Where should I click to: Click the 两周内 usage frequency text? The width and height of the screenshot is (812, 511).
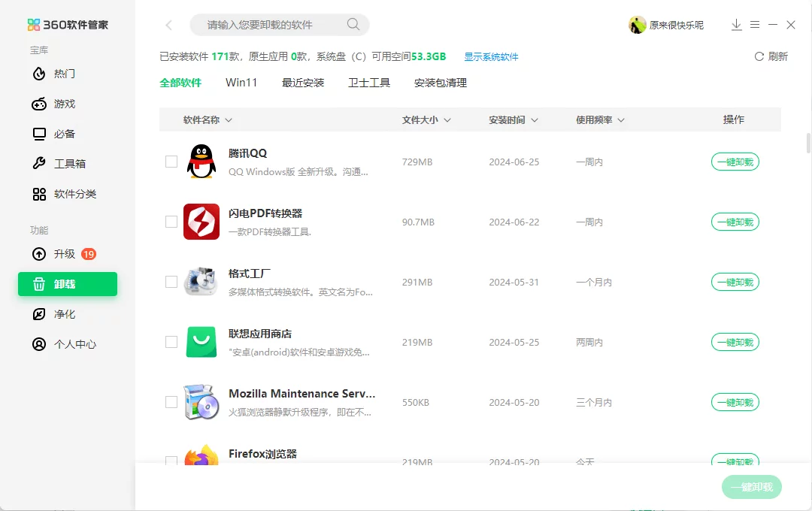(x=589, y=342)
